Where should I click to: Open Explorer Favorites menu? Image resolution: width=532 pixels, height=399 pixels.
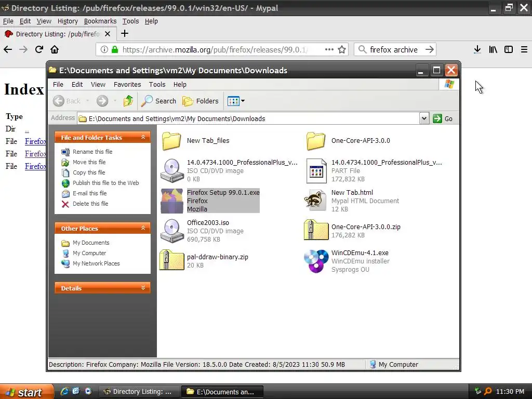pos(127,84)
